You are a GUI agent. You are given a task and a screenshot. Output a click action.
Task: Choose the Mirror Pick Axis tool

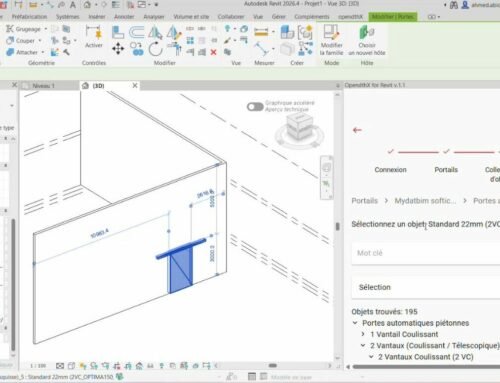(x=155, y=33)
